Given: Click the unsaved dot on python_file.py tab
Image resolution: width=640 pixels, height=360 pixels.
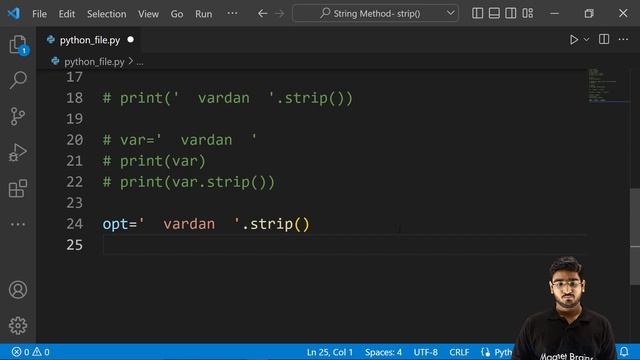Looking at the screenshot, I should [131, 40].
